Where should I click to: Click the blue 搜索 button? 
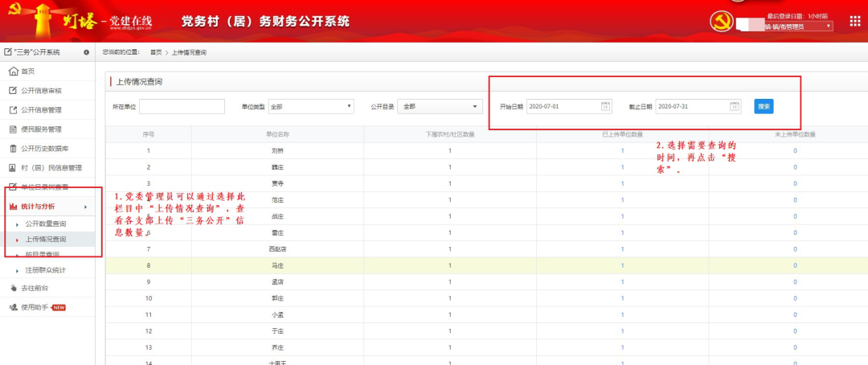764,106
